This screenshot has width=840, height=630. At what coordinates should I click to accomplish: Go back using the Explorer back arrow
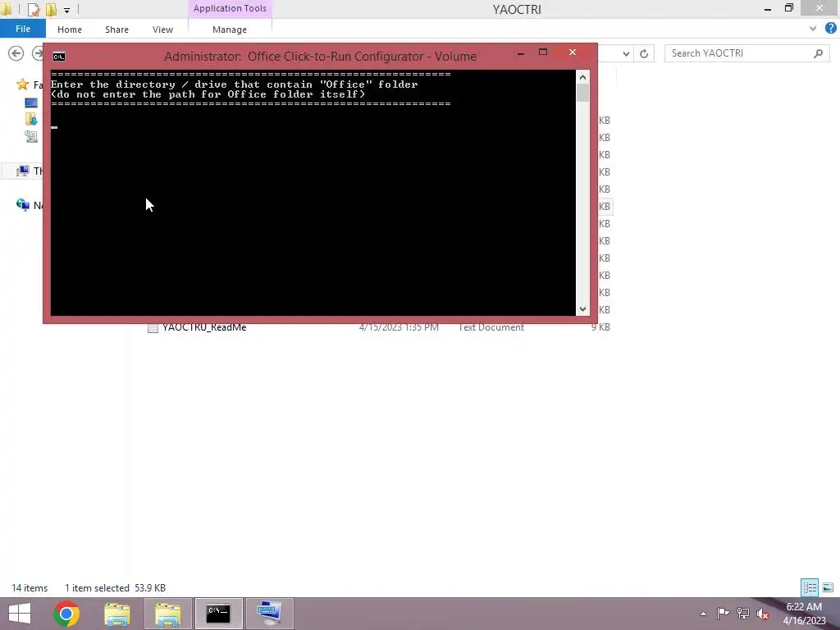(16, 53)
